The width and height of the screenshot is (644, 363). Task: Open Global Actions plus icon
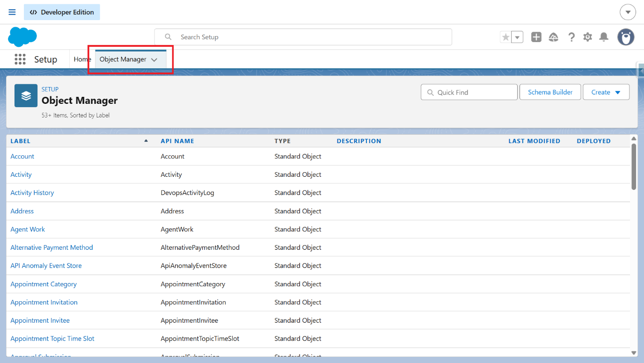point(536,37)
